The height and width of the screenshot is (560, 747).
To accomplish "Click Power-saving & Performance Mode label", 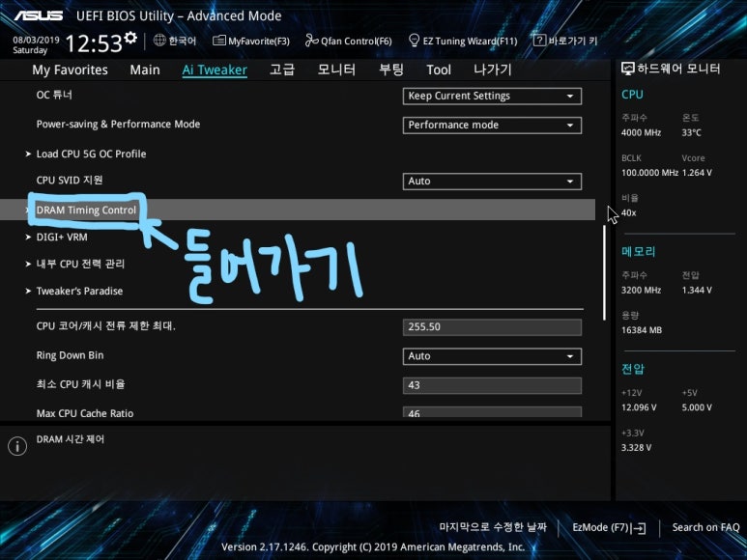I will [118, 125].
